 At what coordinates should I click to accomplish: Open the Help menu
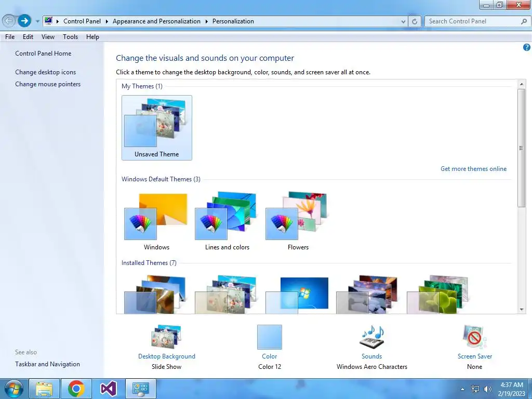[92, 37]
